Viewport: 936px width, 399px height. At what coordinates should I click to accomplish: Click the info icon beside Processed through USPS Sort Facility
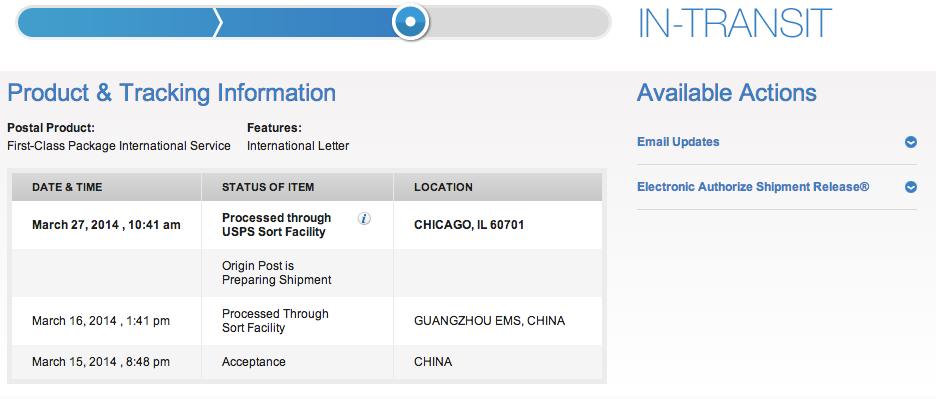[x=364, y=219]
